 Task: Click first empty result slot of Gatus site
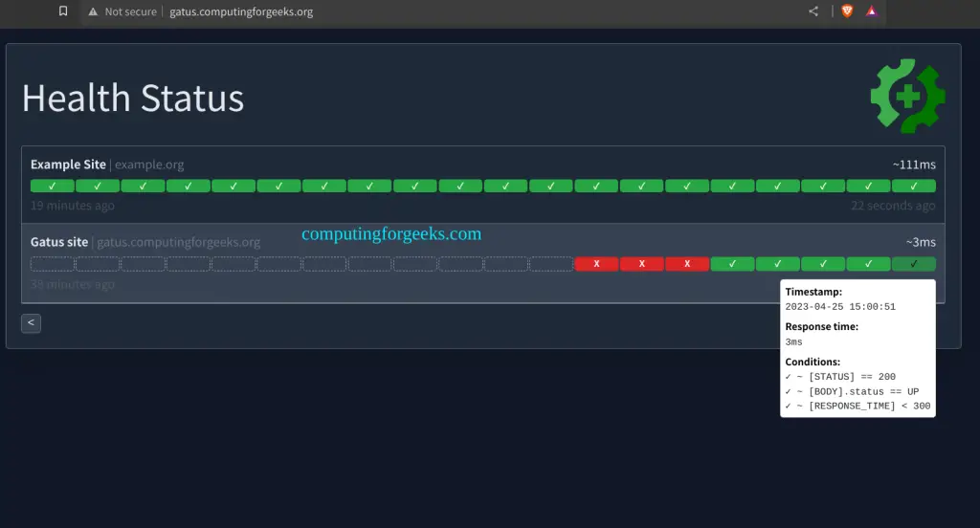[53, 264]
